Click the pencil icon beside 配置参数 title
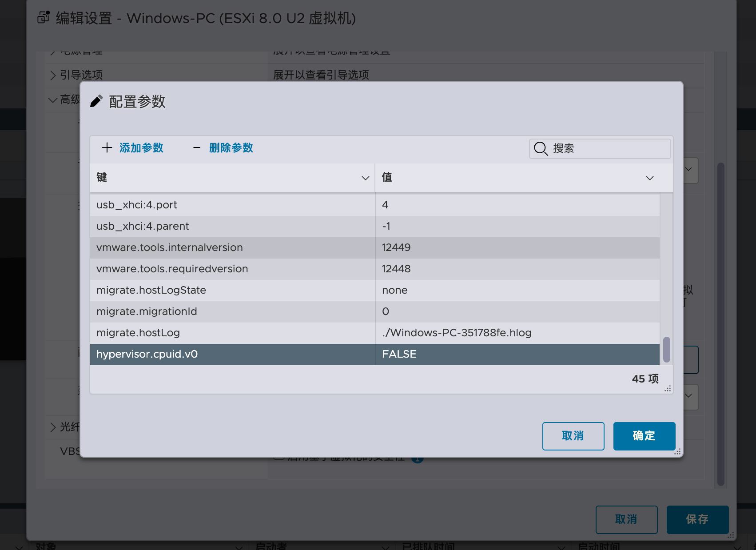 click(96, 101)
